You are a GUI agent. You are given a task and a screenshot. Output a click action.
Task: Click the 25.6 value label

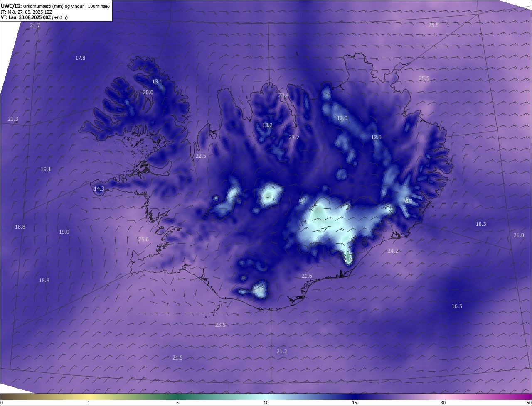click(143, 240)
